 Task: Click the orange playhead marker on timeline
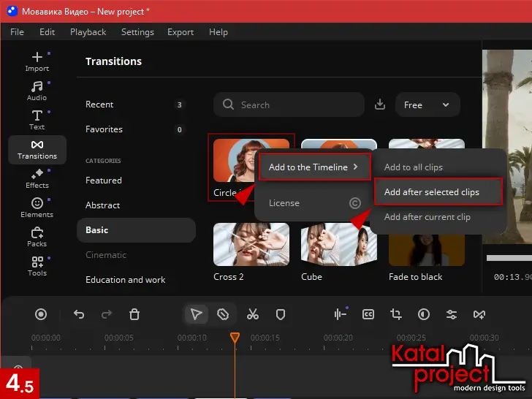[235, 338]
